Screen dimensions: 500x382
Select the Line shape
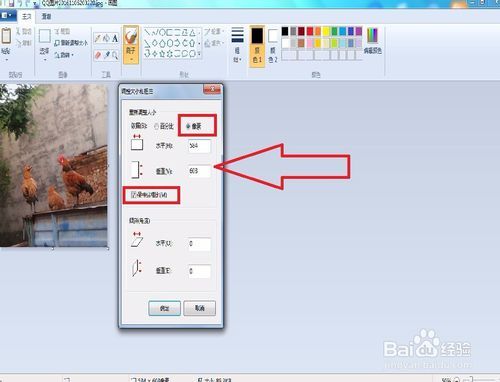coord(147,32)
